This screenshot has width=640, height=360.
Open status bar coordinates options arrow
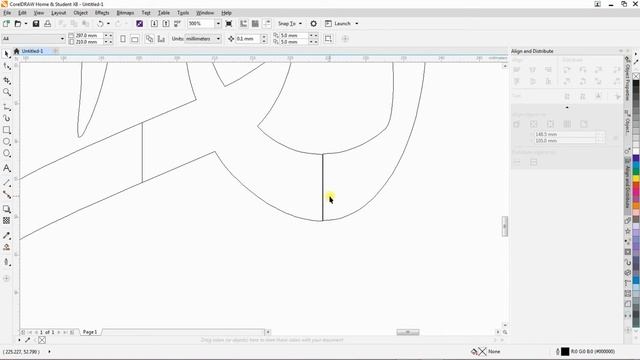point(49,351)
